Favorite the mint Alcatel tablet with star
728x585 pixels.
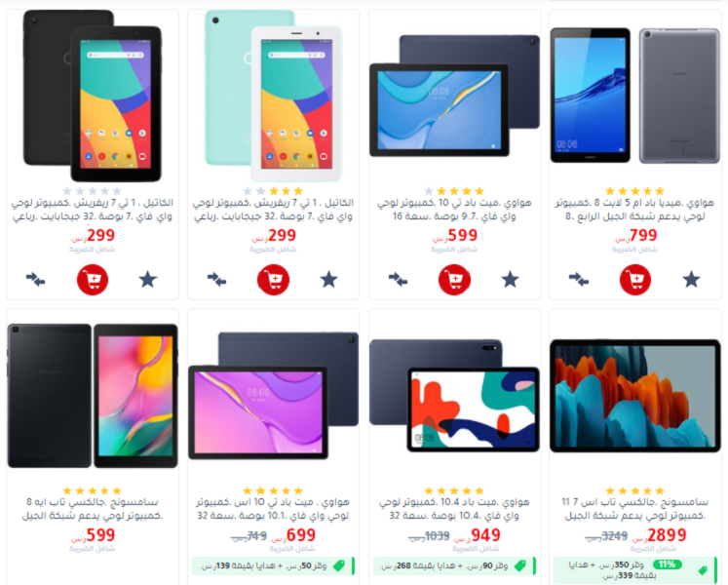point(328,279)
